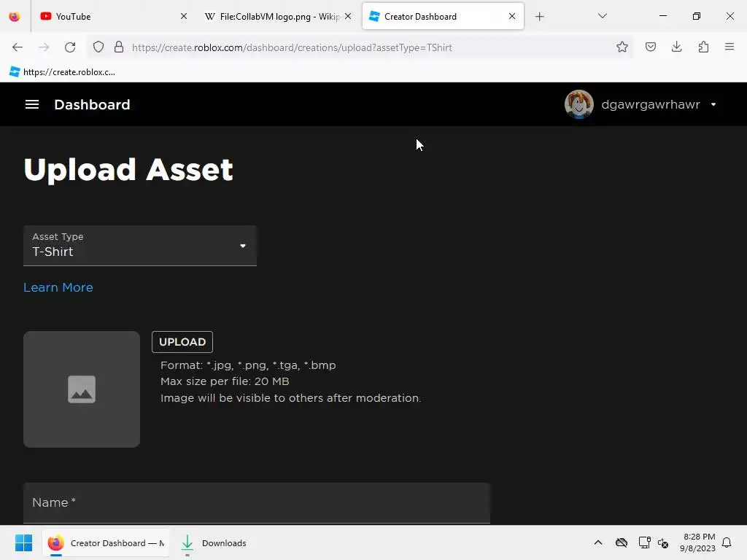Open the clock showing 8:28 PM

(697, 542)
